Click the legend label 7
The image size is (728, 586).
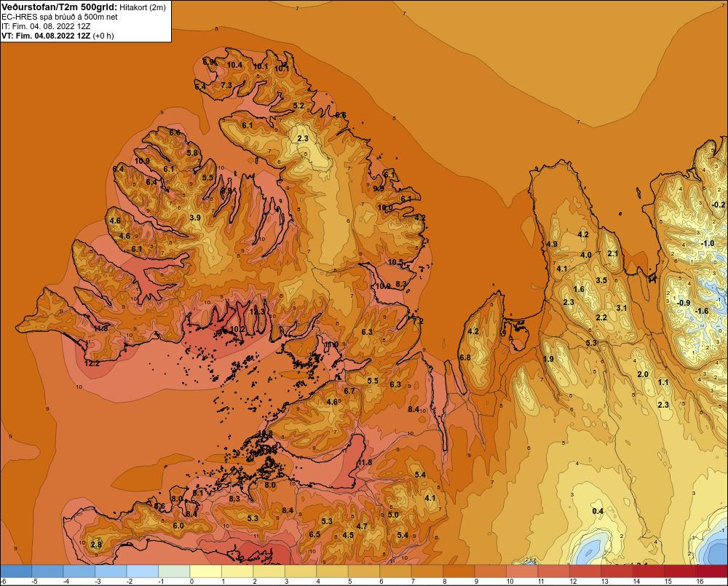(413, 582)
